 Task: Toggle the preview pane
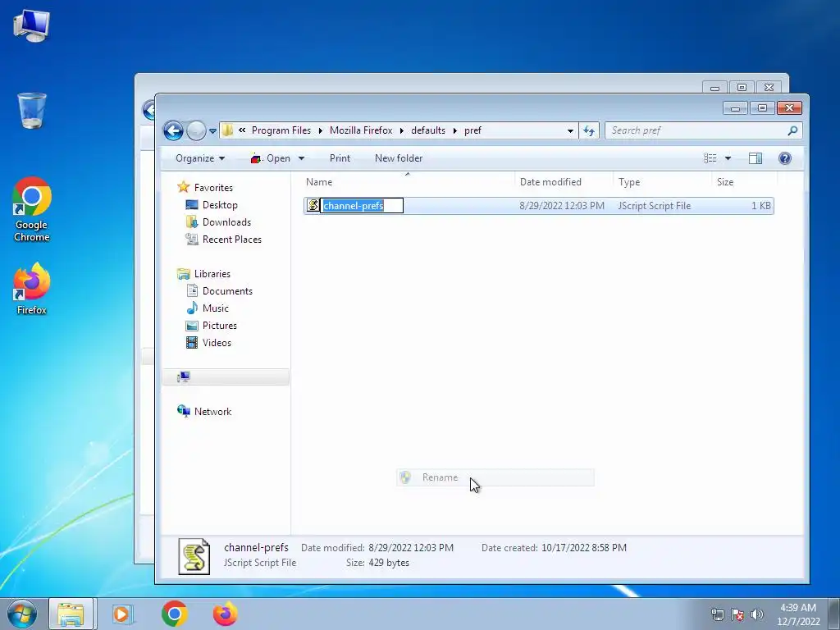(x=756, y=158)
